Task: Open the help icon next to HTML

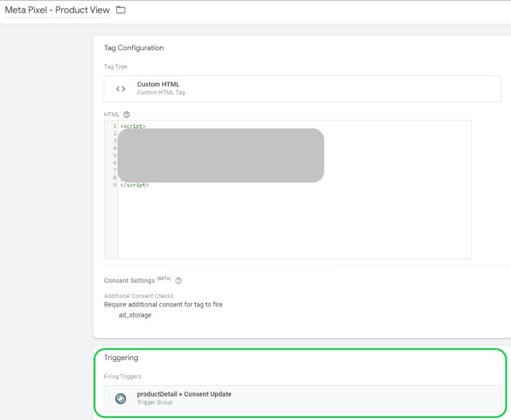Action: [127, 114]
